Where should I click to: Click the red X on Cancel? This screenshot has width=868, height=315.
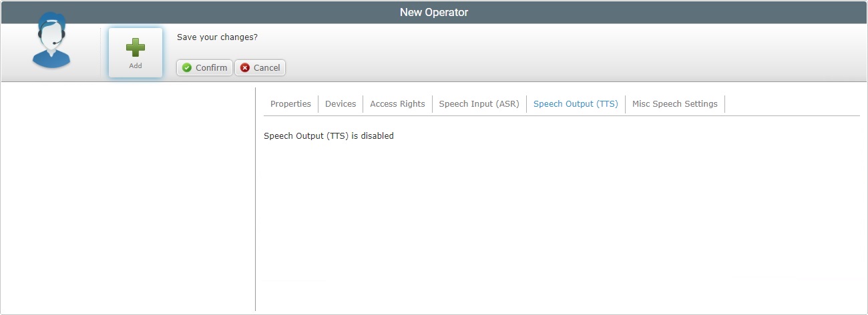[x=245, y=68]
